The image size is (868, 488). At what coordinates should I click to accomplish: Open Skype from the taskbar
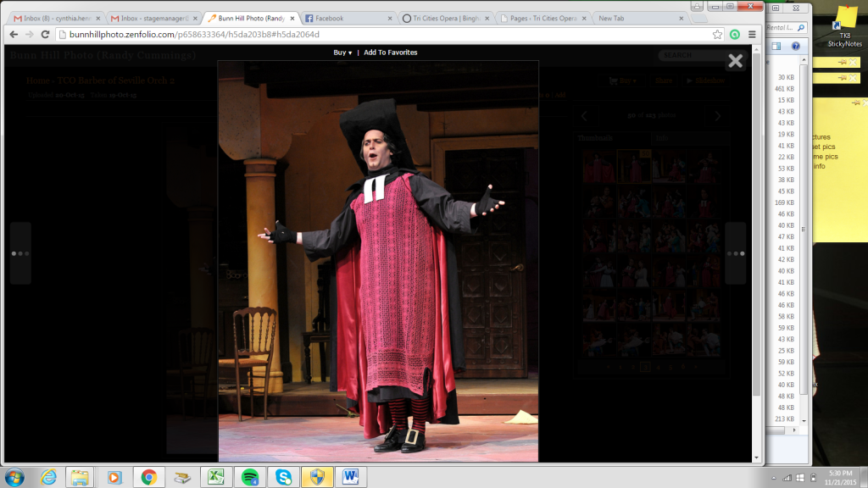tap(283, 476)
